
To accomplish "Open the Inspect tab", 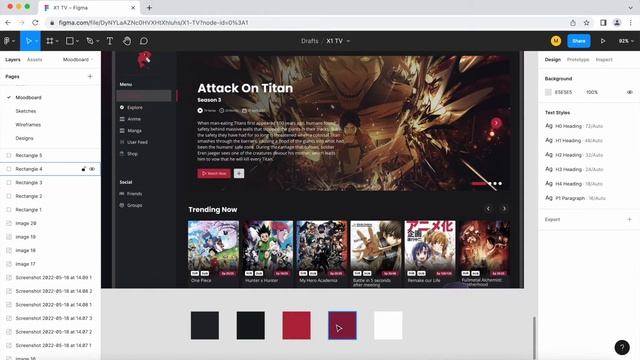I will (x=604, y=60).
